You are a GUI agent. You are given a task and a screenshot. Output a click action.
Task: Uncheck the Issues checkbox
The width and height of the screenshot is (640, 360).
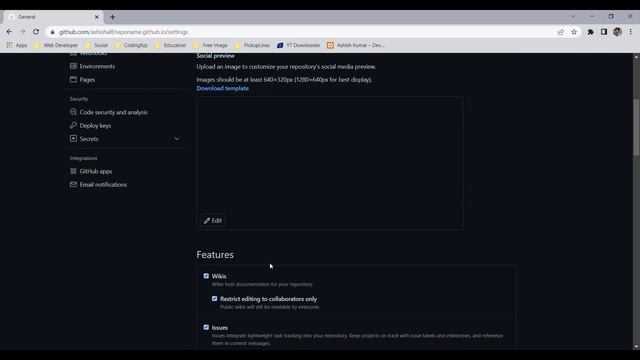tap(206, 327)
